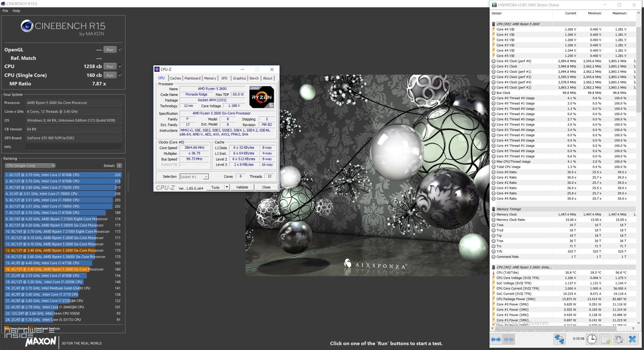Screen dimensions: 644x350
Task: Click HWiNFO log file with plus icon
Action: pos(606,339)
